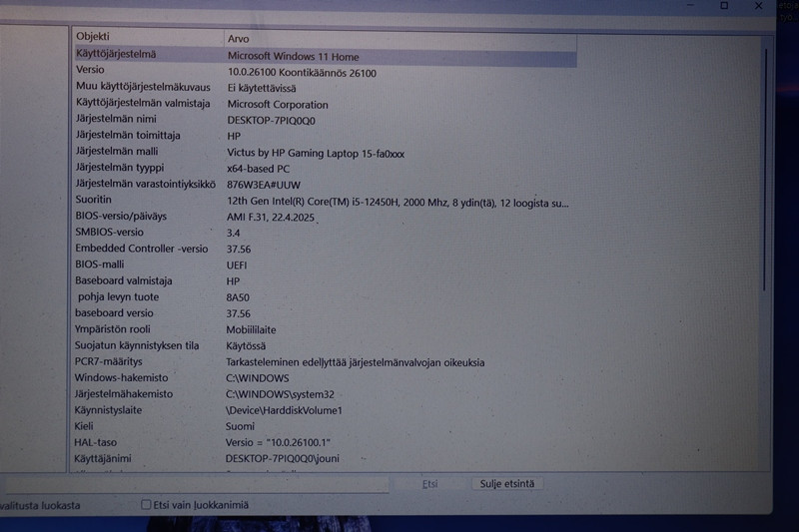Select the HAL-taso row
This screenshot has width=799, height=532.
click(326, 442)
